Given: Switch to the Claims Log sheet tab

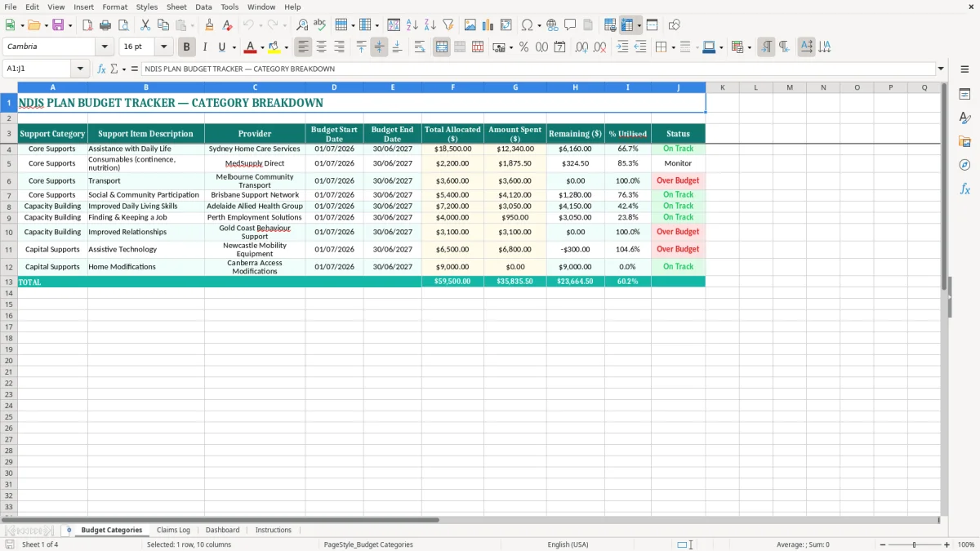Looking at the screenshot, I should [x=173, y=530].
